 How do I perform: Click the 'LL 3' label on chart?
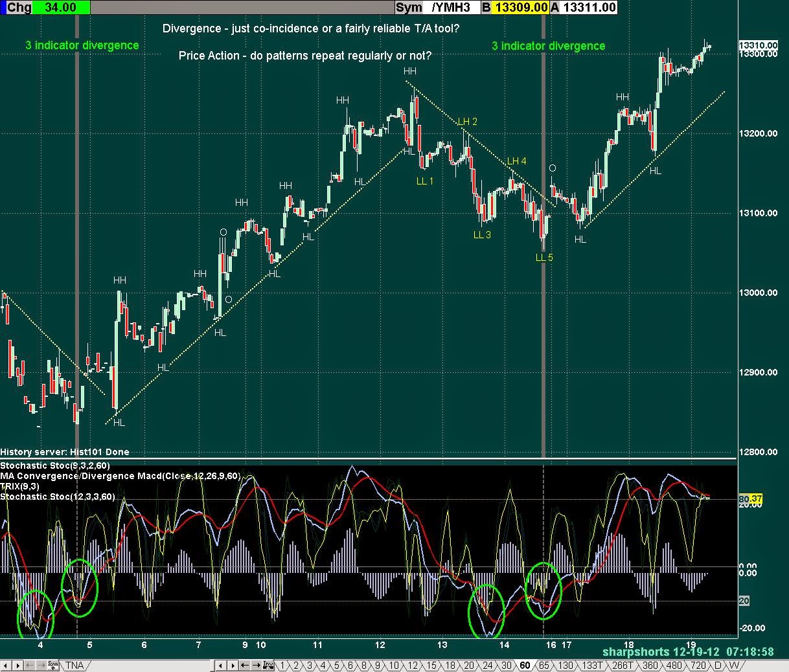[x=482, y=235]
